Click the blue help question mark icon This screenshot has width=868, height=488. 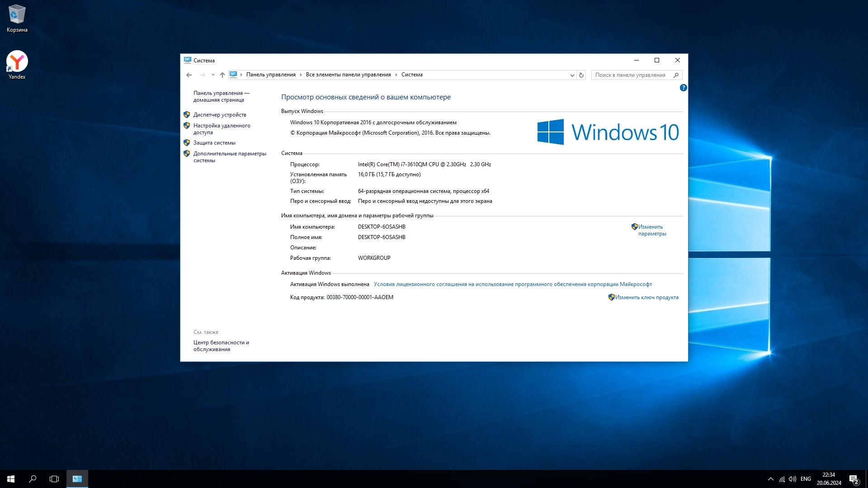click(683, 88)
